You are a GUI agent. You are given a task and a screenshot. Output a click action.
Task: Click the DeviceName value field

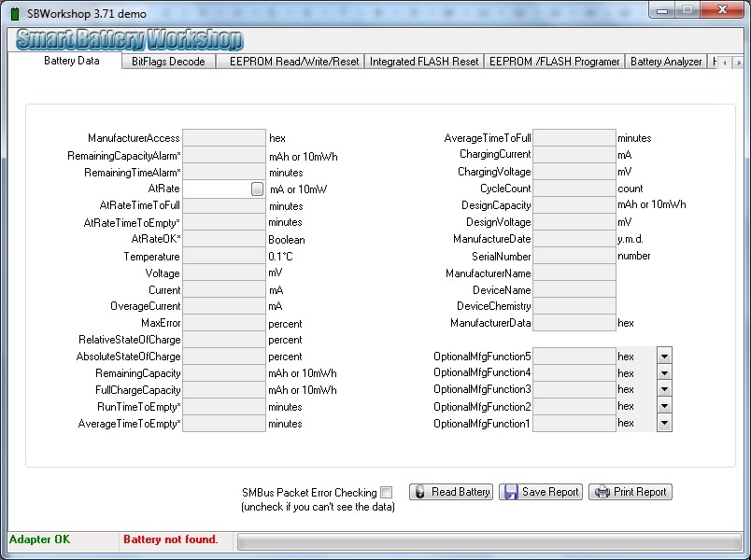574,289
